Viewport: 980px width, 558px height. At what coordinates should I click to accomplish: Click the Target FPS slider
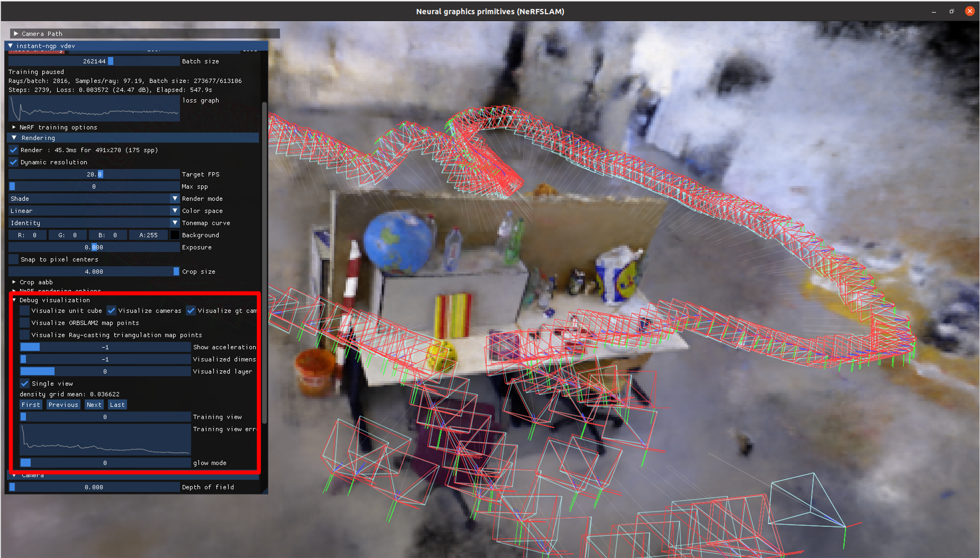click(94, 174)
